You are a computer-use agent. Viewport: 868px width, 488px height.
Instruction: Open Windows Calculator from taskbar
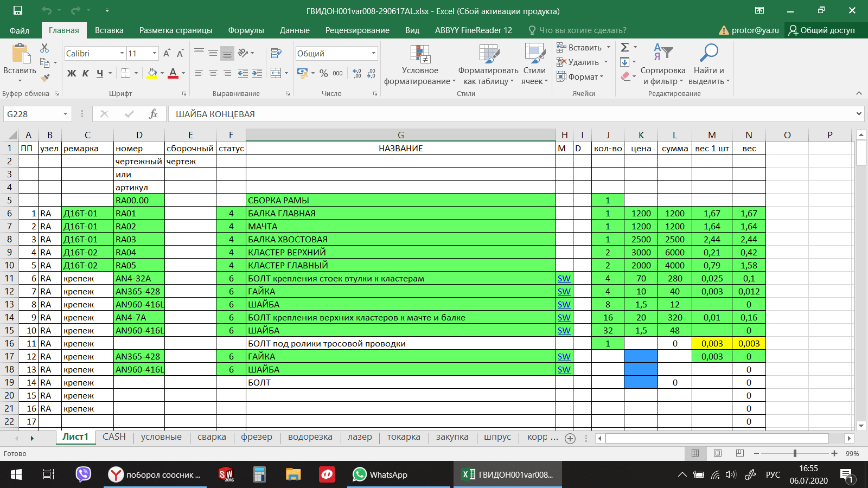click(x=259, y=474)
